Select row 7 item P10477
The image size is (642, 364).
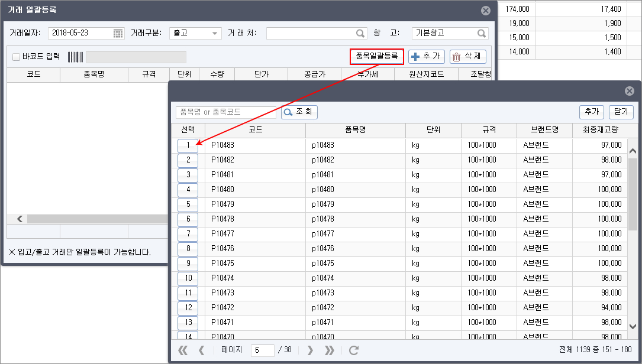coord(188,233)
